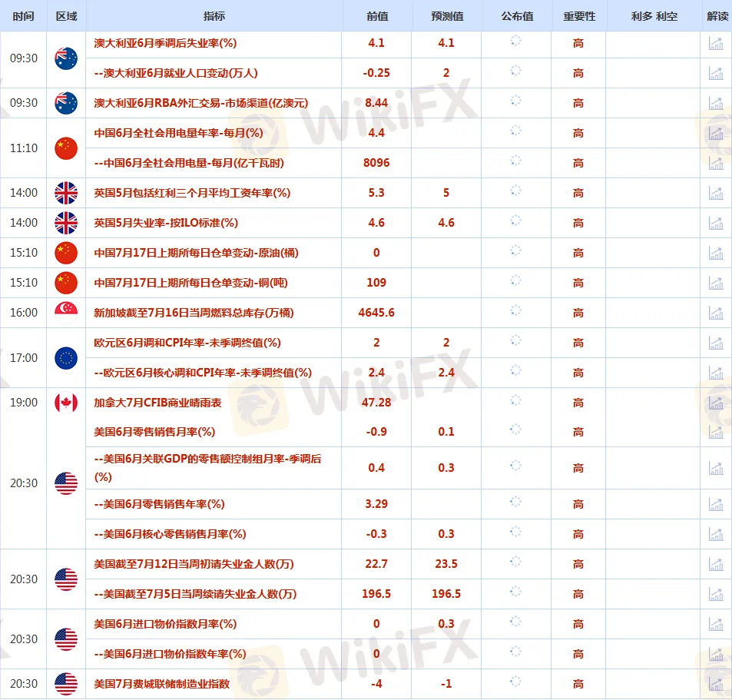This screenshot has width=732, height=700.
Task: Click chart icon for 加拿大7月CFIB商业晴雨表 row
Action: pos(716,403)
